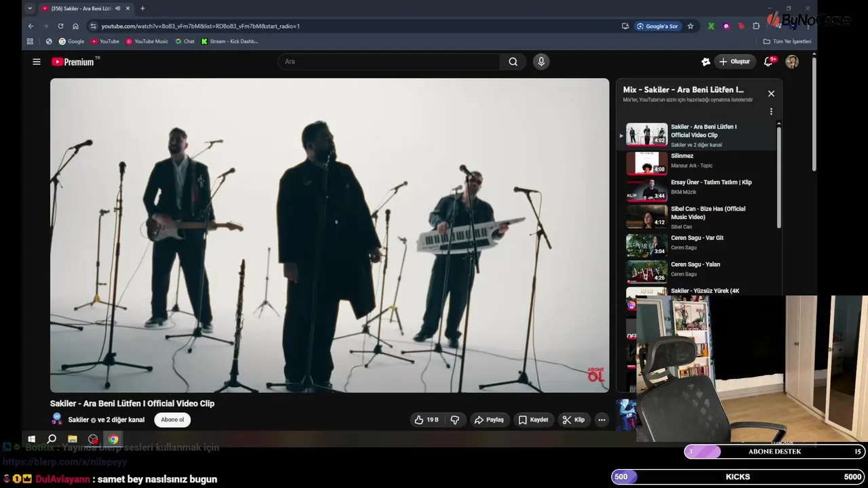Share the video with Paylaş
This screenshot has width=868, height=488.
coord(489,420)
